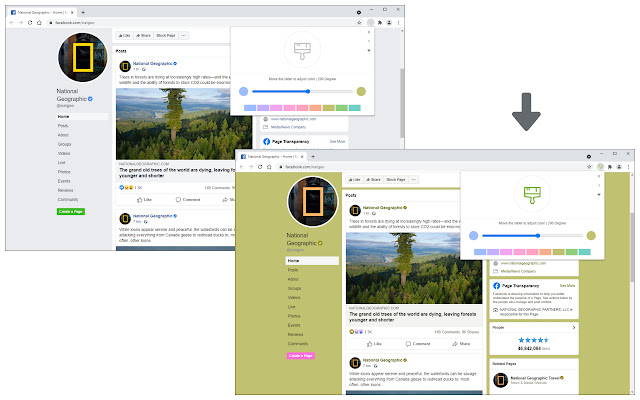Screen dimensions: 640x400
Task: Open Groups in the top-left window sidebar
Action: [64, 144]
